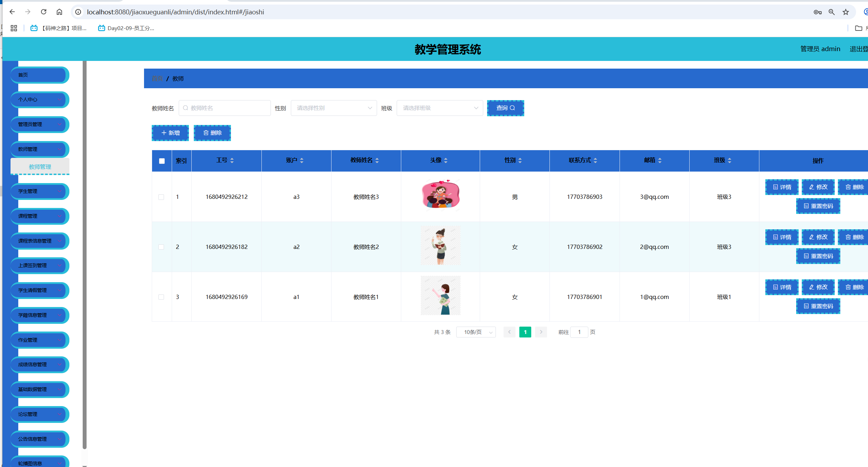This screenshot has height=467, width=868.
Task: Sort table by 联系方式 column
Action: pyautogui.click(x=595, y=160)
